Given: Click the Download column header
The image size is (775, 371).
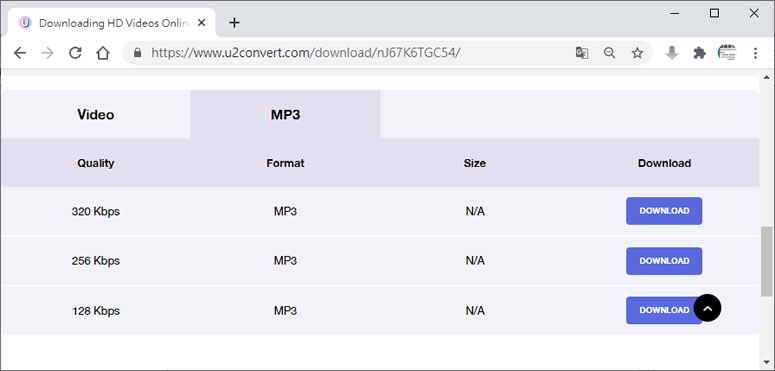Looking at the screenshot, I should [664, 163].
